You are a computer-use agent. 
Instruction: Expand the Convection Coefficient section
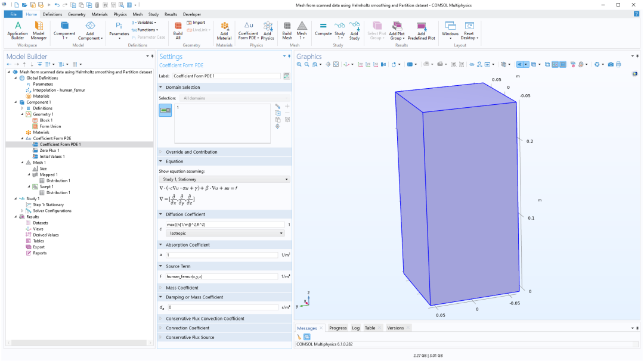click(x=187, y=328)
